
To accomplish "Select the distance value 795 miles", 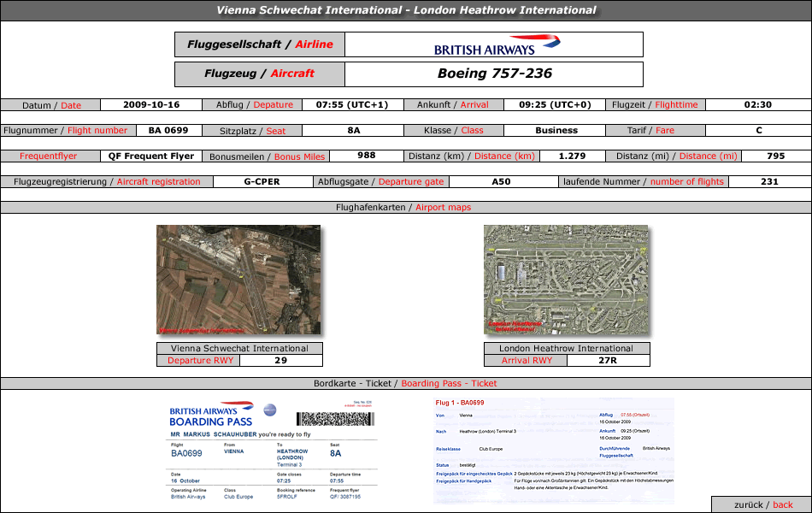I will (776, 156).
